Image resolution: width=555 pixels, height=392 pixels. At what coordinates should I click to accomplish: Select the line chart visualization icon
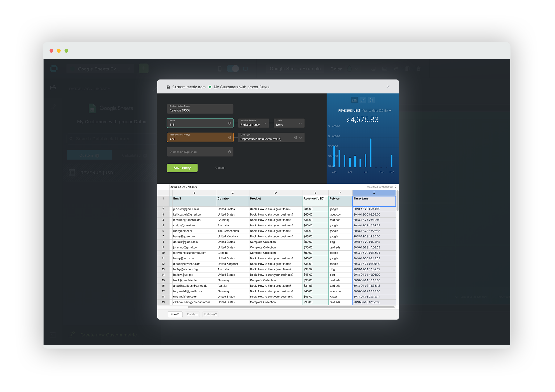[x=363, y=100]
